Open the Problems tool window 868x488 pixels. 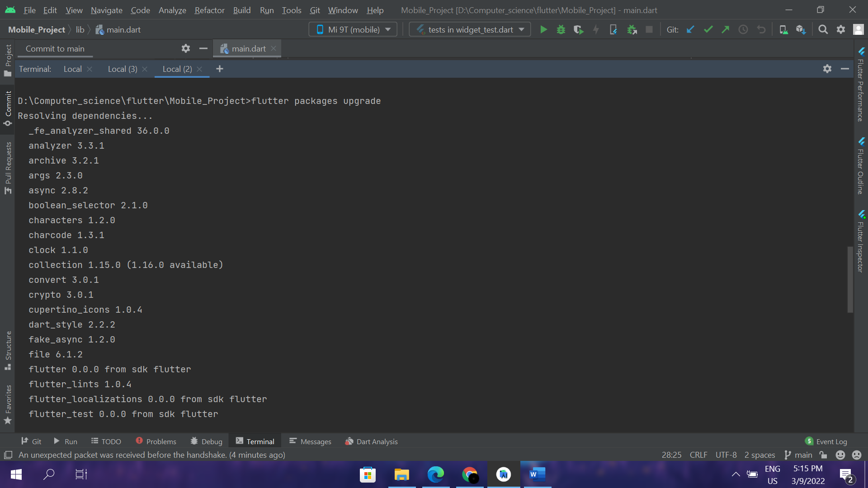tap(156, 441)
